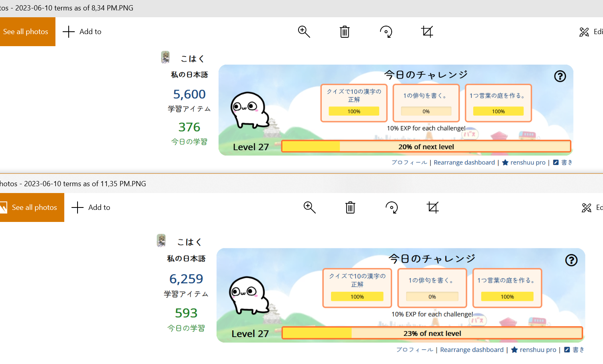Click See all photos in the 11,35 PM window
Screen dimensions: 603x364
click(x=32, y=207)
